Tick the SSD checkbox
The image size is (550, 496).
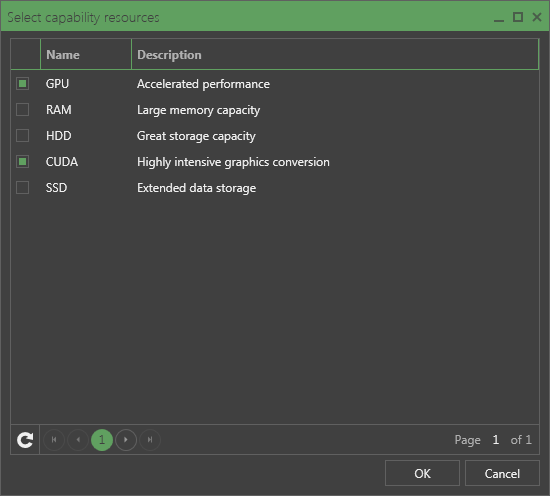22,187
